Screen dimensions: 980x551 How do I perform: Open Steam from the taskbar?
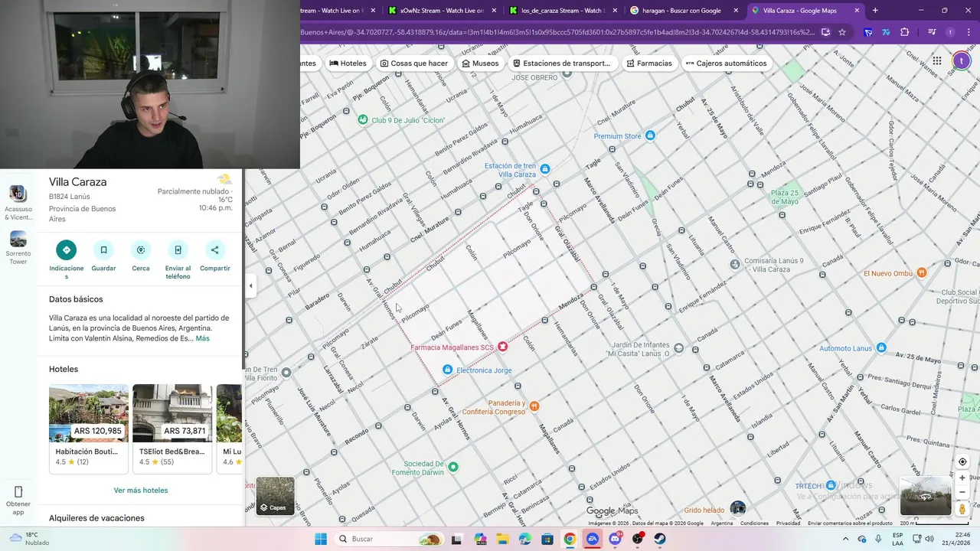coord(660,539)
